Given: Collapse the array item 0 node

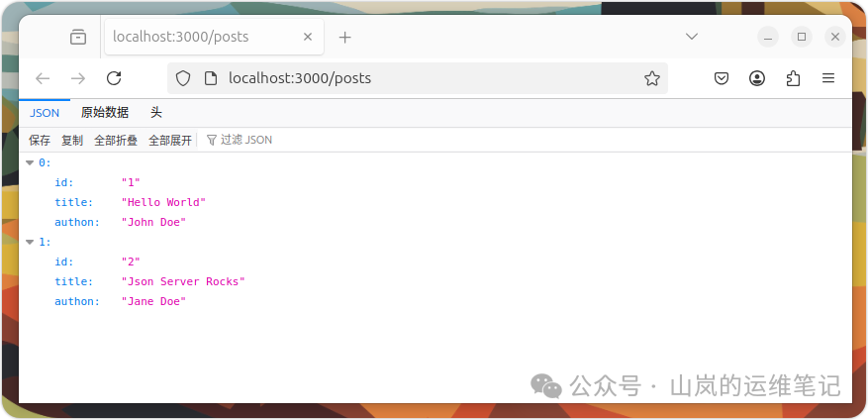Looking at the screenshot, I should pos(30,162).
